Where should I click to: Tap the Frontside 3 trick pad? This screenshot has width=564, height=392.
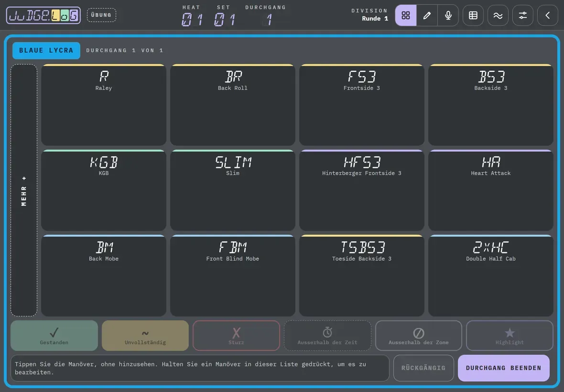[361, 105]
